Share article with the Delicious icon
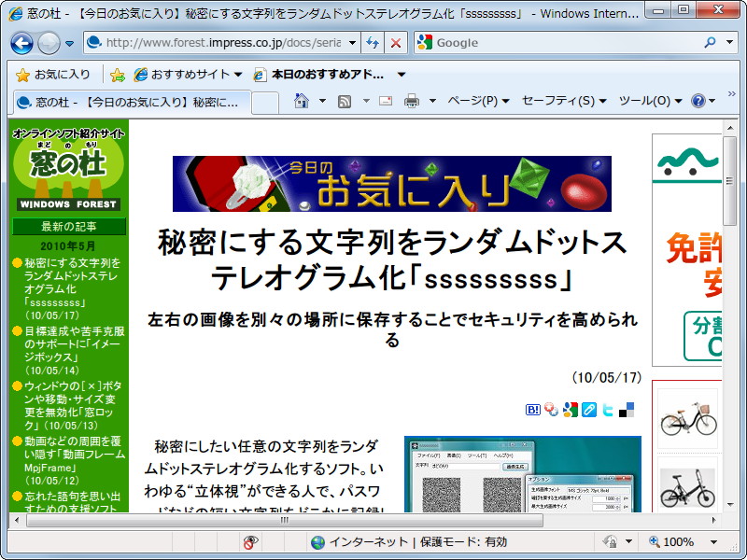 coord(627,411)
